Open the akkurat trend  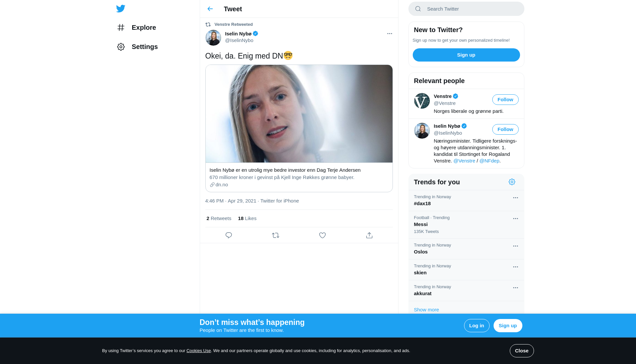point(466,291)
